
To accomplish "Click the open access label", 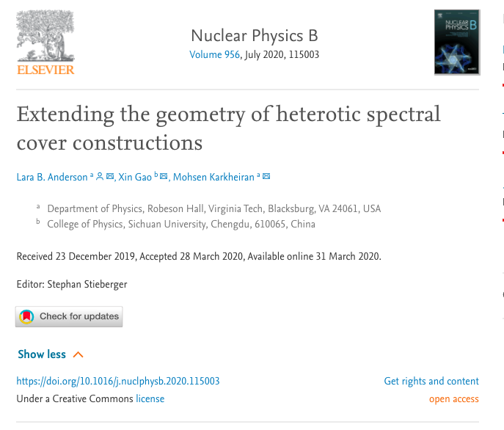I will coord(453,399).
